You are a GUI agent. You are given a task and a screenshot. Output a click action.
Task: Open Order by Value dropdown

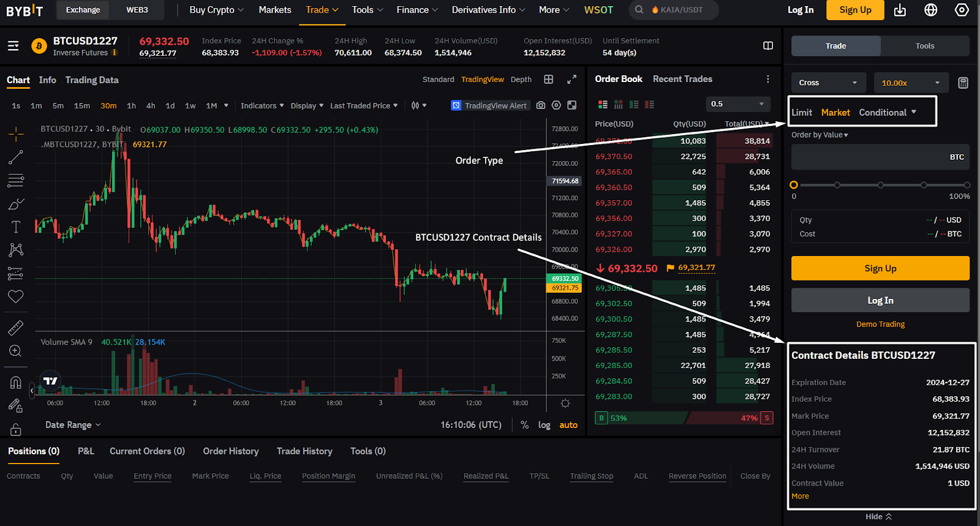point(820,135)
